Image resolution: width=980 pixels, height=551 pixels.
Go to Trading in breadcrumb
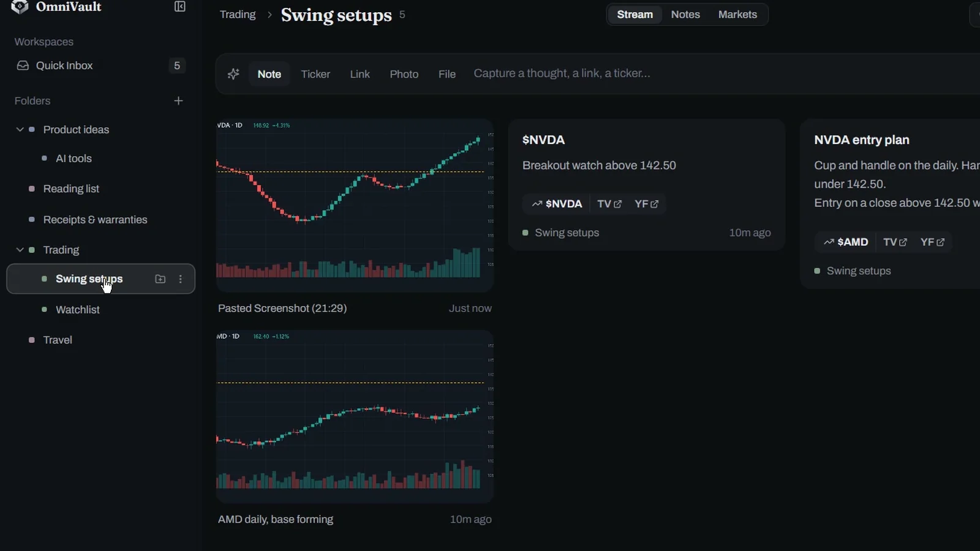(x=238, y=15)
